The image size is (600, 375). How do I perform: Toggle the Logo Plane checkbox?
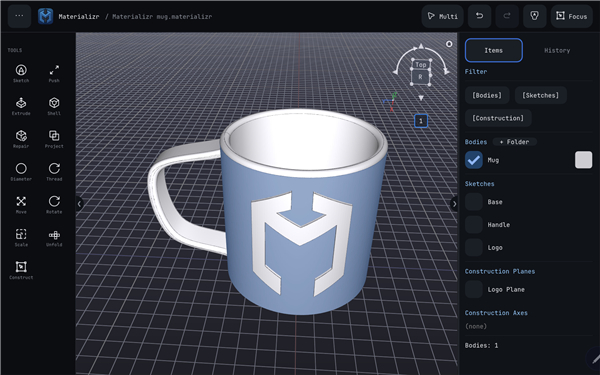pyautogui.click(x=474, y=289)
